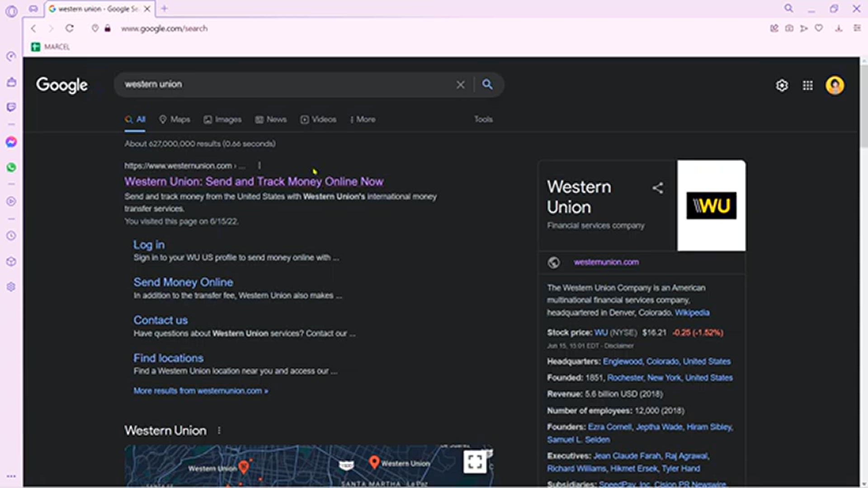This screenshot has width=868, height=488.
Task: Open More results from westernunion.com
Action: [201, 391]
